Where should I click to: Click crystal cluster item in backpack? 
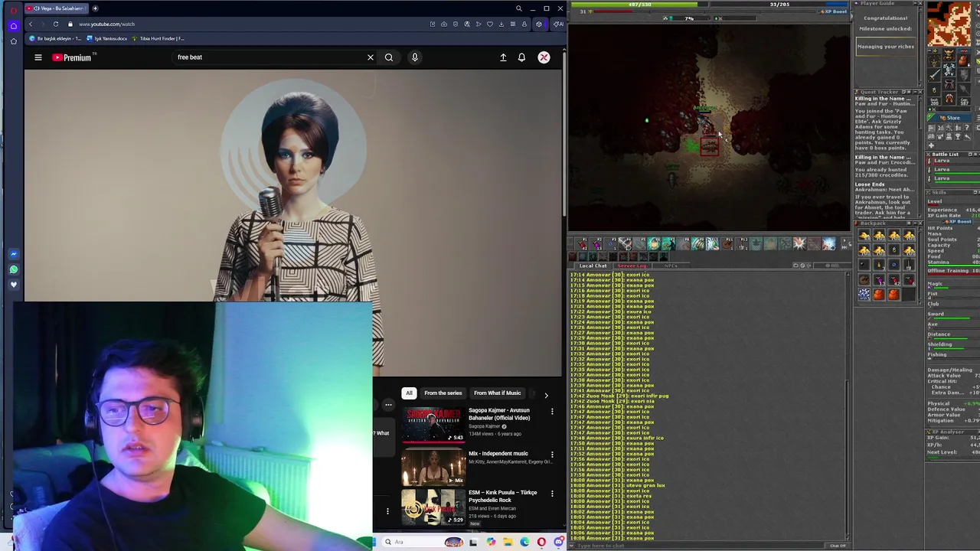click(864, 294)
